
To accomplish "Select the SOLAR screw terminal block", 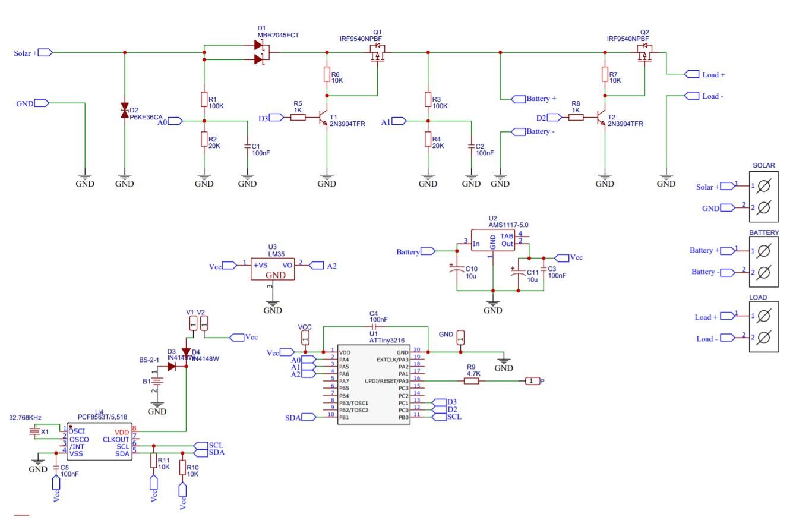I will [764, 197].
